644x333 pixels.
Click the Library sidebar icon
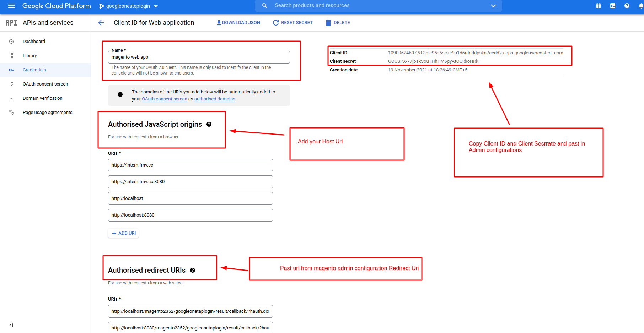[x=11, y=56]
